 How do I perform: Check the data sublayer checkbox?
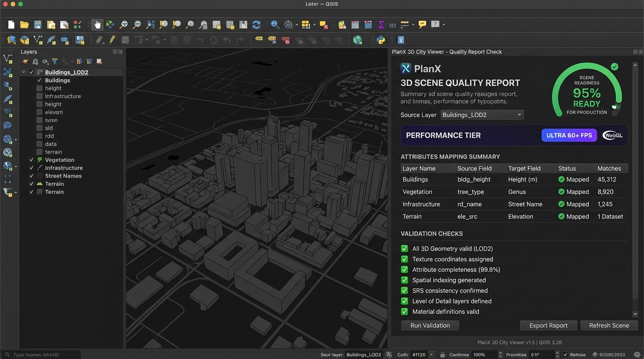click(39, 144)
